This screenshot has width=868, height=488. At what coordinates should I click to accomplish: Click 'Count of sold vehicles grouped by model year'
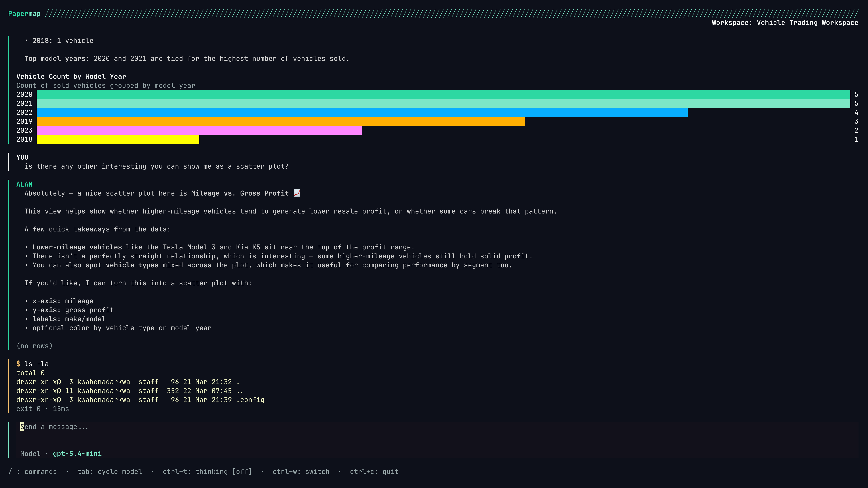tap(106, 86)
